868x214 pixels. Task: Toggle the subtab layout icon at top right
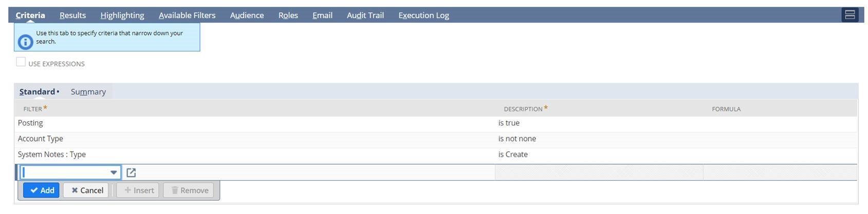tap(849, 15)
